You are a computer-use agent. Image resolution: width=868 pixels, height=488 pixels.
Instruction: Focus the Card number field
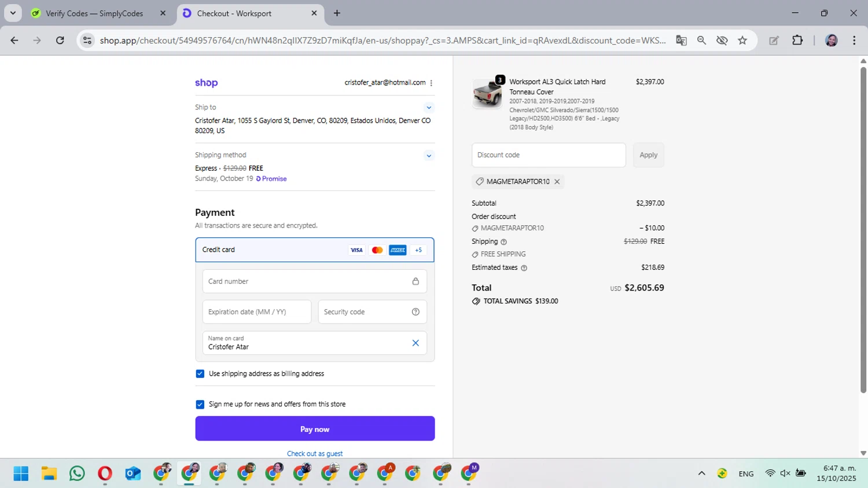click(315, 281)
